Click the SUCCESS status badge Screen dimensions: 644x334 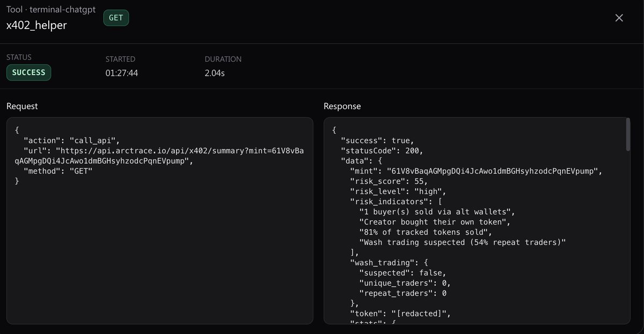click(28, 72)
